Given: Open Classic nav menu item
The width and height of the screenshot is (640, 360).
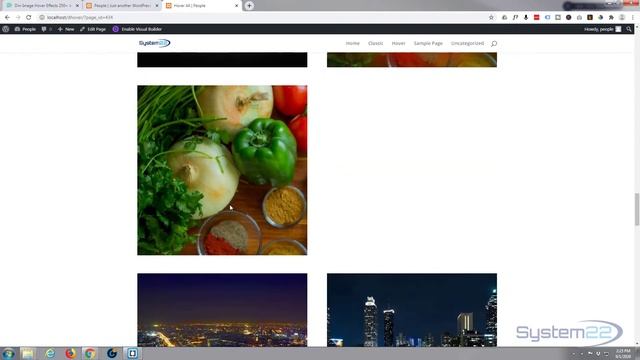Looking at the screenshot, I should [x=376, y=43].
